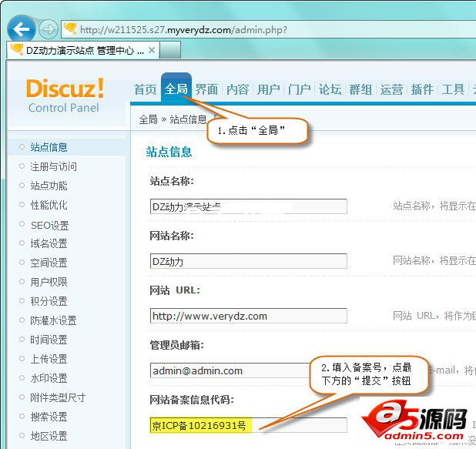Click the 站点信息 page heading

(x=169, y=152)
